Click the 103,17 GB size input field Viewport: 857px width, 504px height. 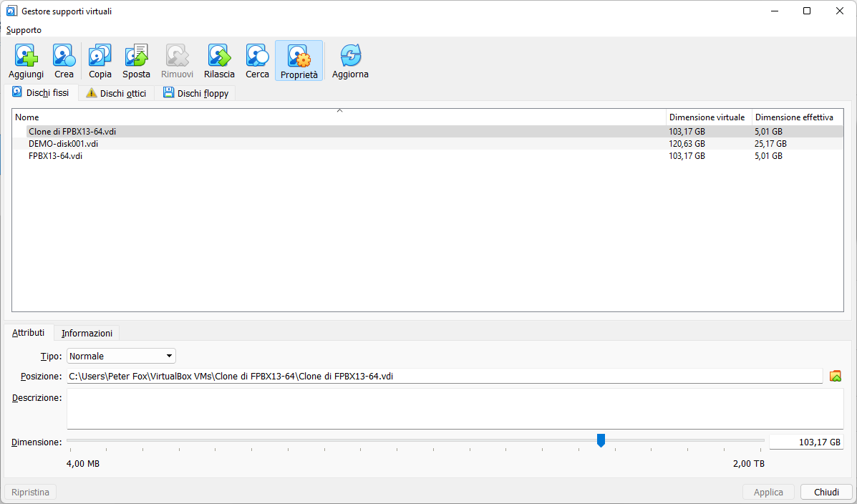806,442
